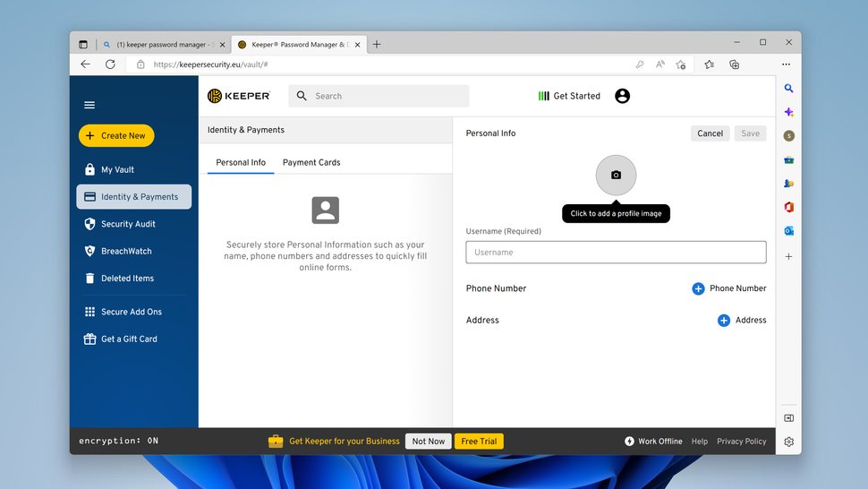
Task: Click the Save button
Action: tap(750, 133)
